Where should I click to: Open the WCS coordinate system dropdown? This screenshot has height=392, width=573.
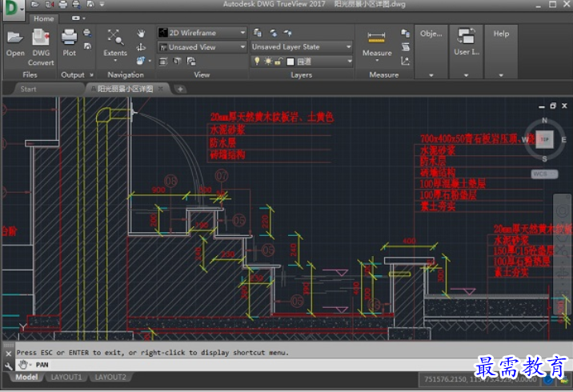(544, 174)
